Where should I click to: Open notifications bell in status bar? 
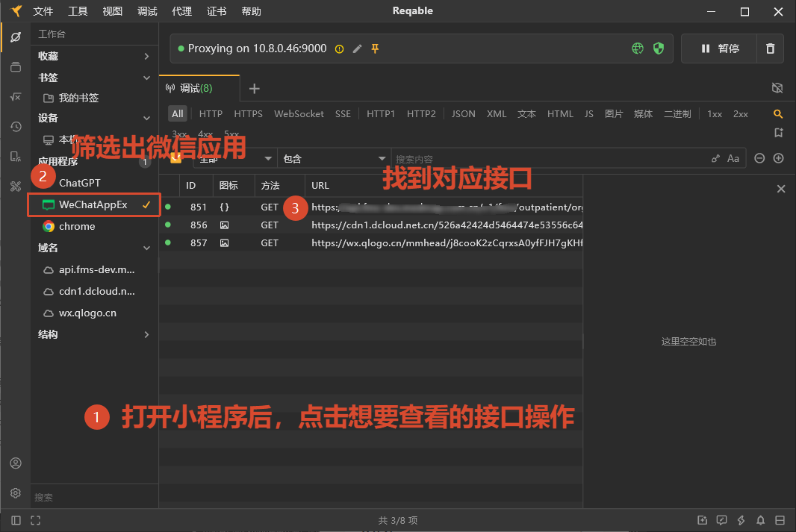click(x=760, y=520)
